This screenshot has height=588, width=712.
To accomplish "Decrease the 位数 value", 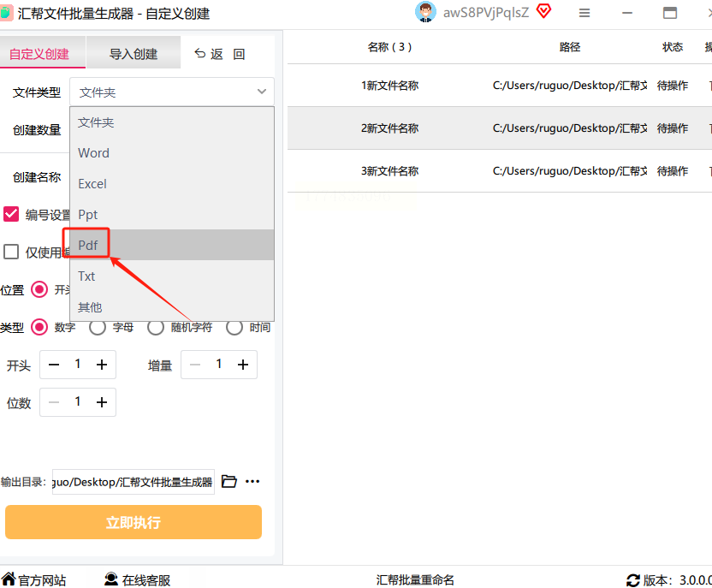I will click(x=54, y=402).
